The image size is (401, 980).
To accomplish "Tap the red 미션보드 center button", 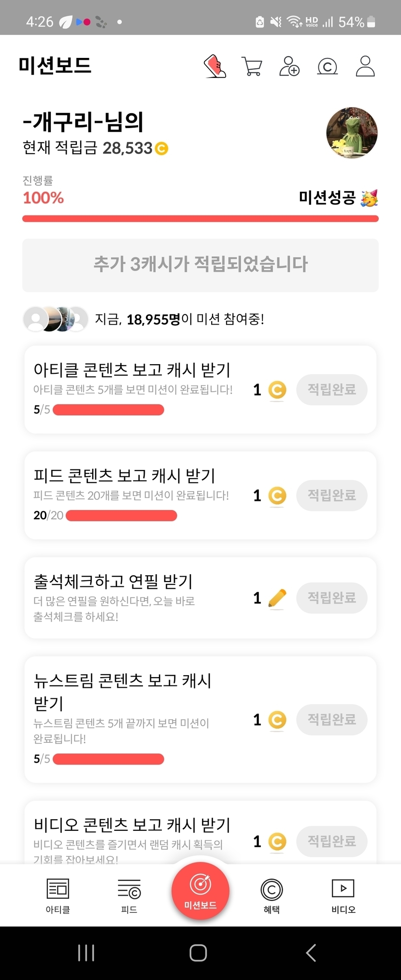I will (x=200, y=891).
